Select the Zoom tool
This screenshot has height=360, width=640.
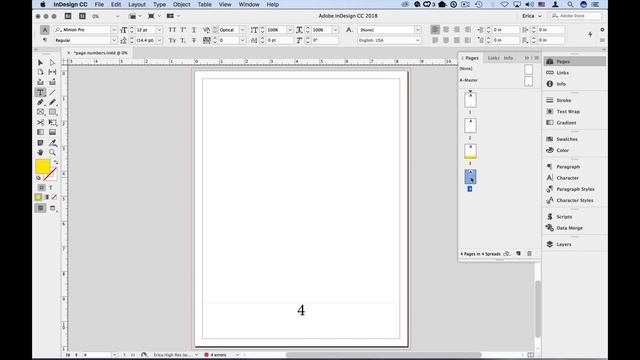click(x=52, y=152)
